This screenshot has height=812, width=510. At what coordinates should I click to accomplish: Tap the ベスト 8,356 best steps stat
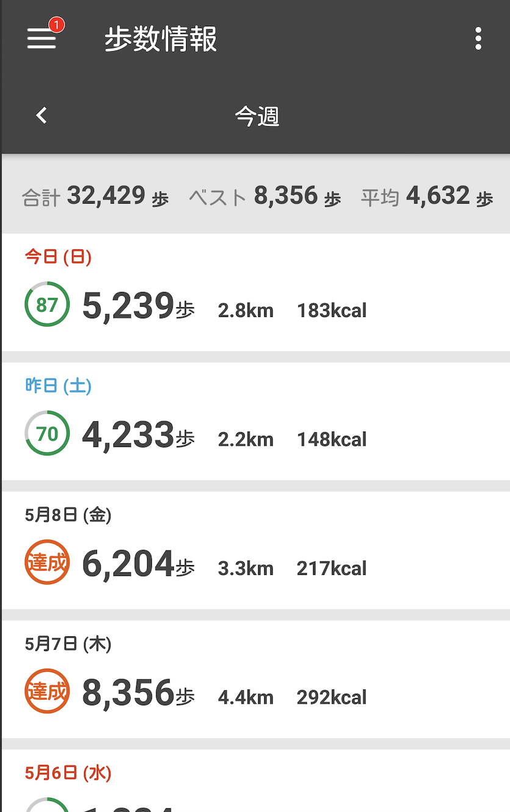click(265, 197)
